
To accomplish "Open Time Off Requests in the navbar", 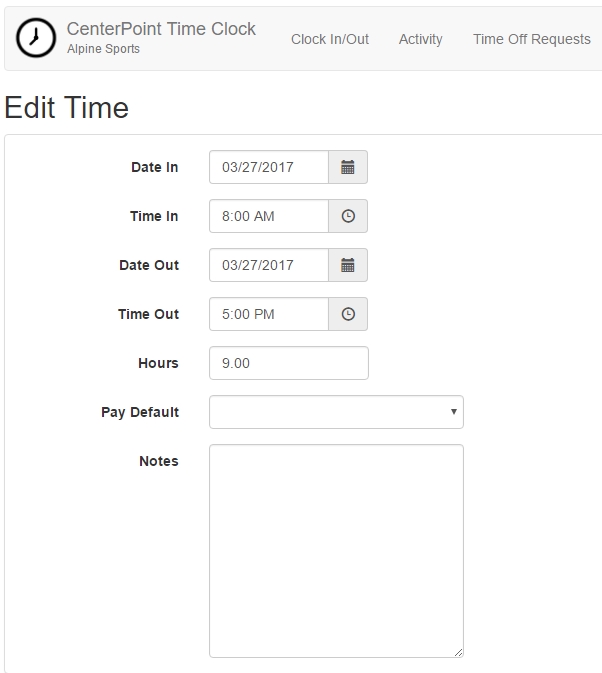I will [532, 39].
